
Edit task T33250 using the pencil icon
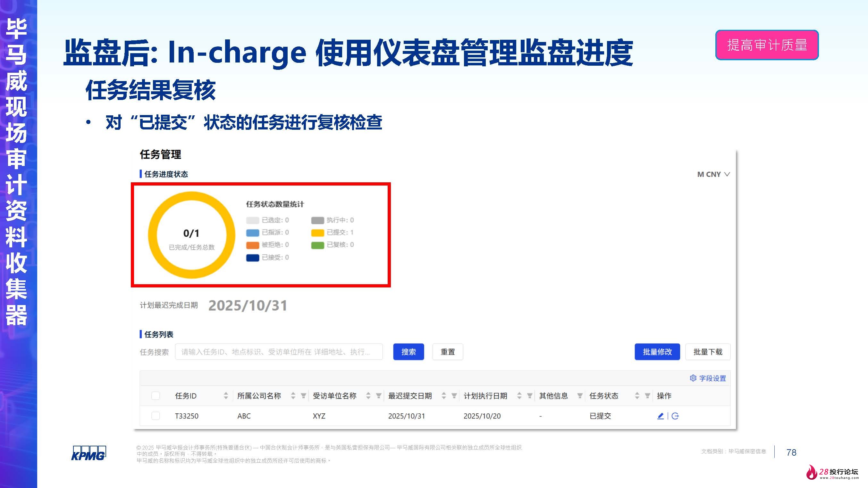[661, 415]
